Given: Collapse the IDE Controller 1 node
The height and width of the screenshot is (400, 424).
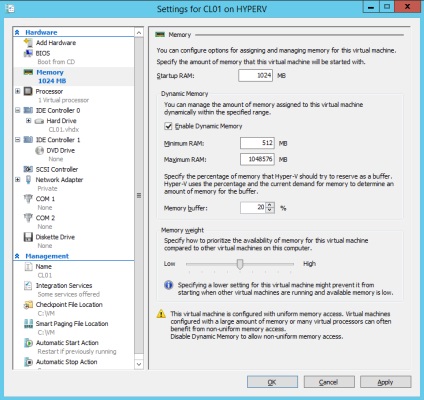Looking at the screenshot, I should pos(18,140).
